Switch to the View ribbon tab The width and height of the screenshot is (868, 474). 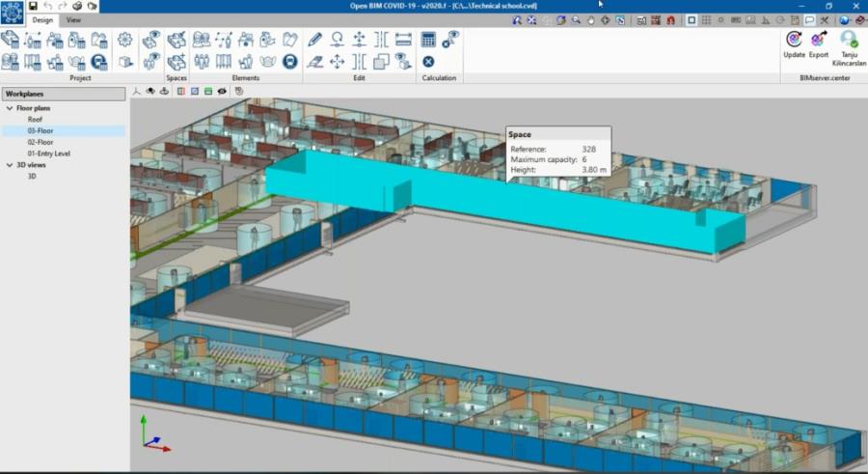(73, 20)
